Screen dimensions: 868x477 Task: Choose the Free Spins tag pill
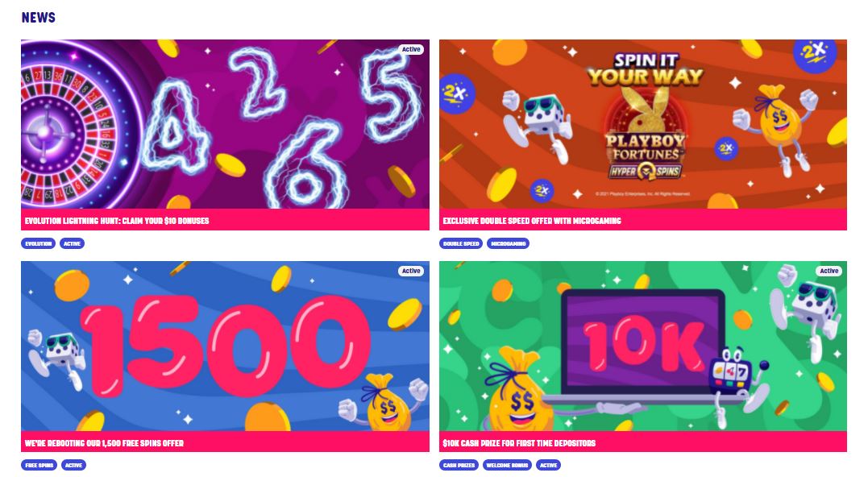pos(39,466)
